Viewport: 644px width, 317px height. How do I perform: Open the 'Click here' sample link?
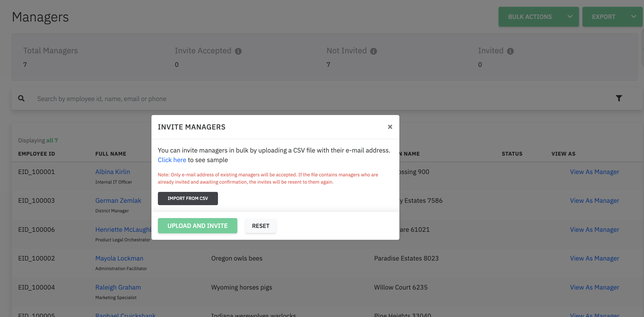172,160
